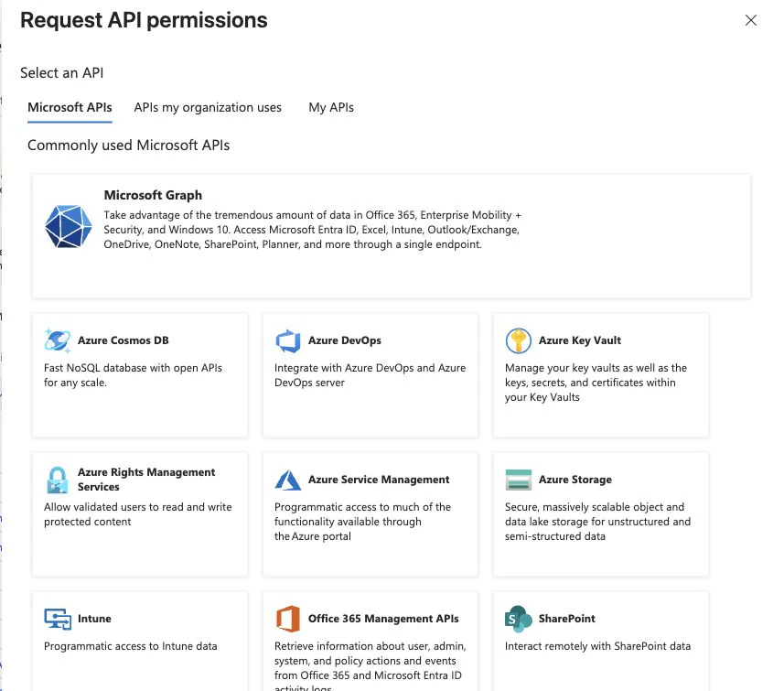This screenshot has width=784, height=691.
Task: Click the SharePoint logo icon
Action: (x=519, y=619)
